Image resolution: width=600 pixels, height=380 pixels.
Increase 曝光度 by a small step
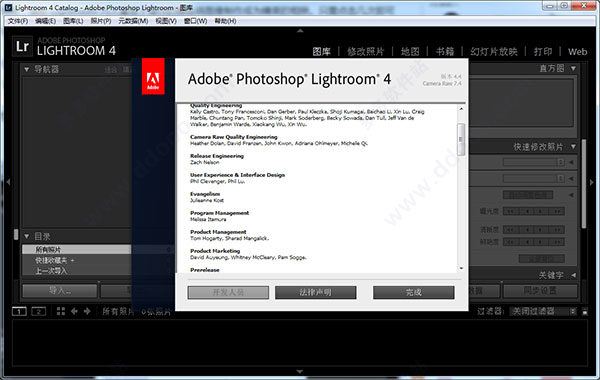(x=541, y=211)
